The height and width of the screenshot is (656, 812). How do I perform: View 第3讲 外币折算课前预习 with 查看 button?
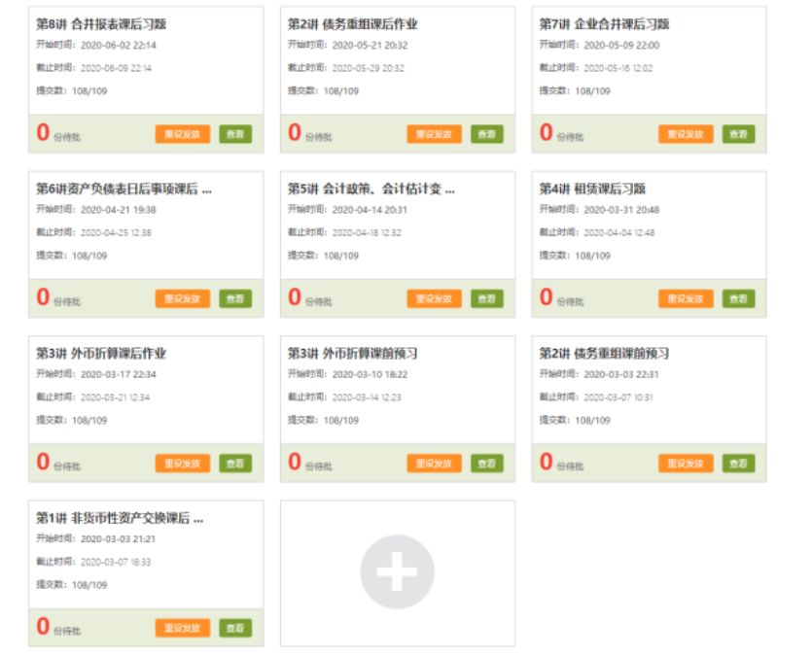(487, 464)
